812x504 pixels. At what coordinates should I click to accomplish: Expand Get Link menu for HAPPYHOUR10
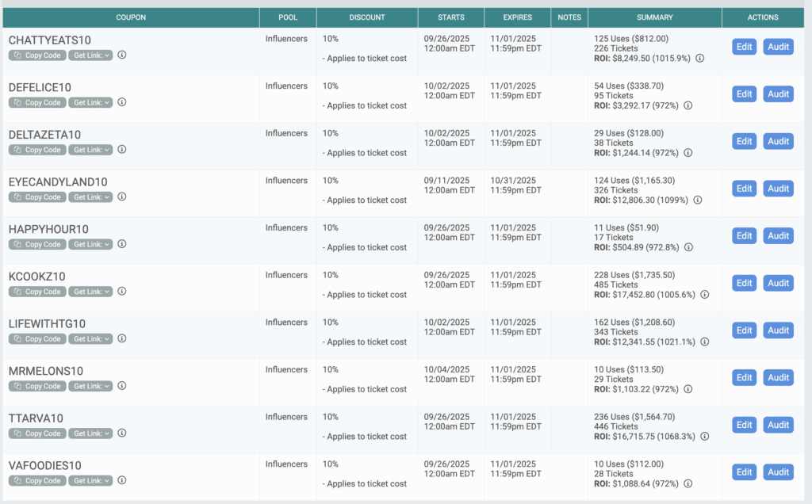pos(90,244)
